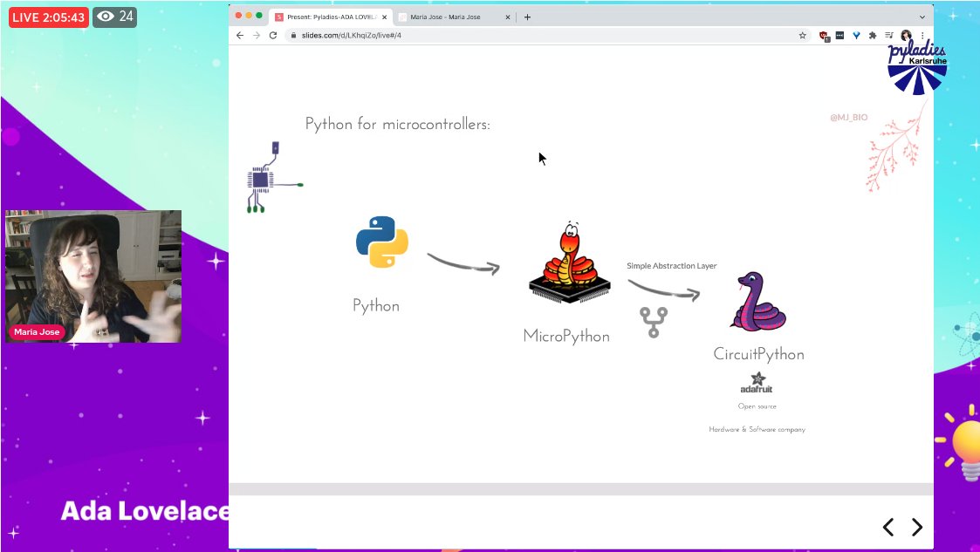Open the browser extensions puzzle piece
Viewport: 980px width, 552px height.
[x=873, y=36]
